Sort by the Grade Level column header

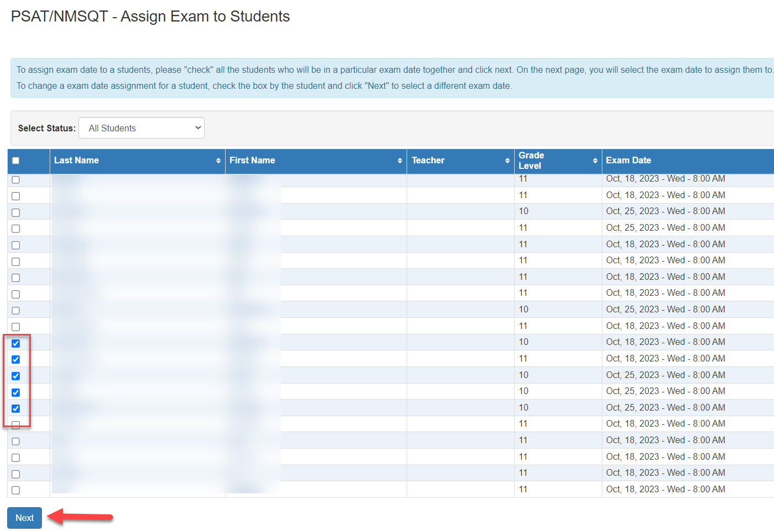tap(558, 161)
